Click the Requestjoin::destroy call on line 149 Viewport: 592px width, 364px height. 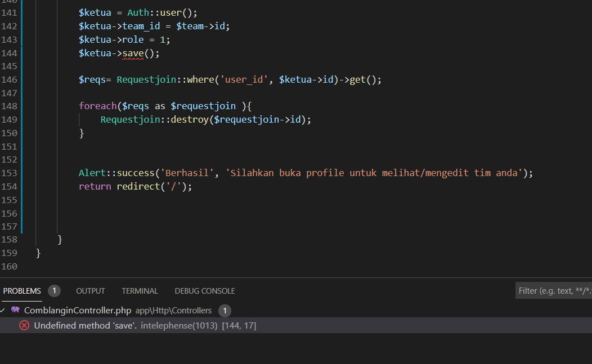206,120
